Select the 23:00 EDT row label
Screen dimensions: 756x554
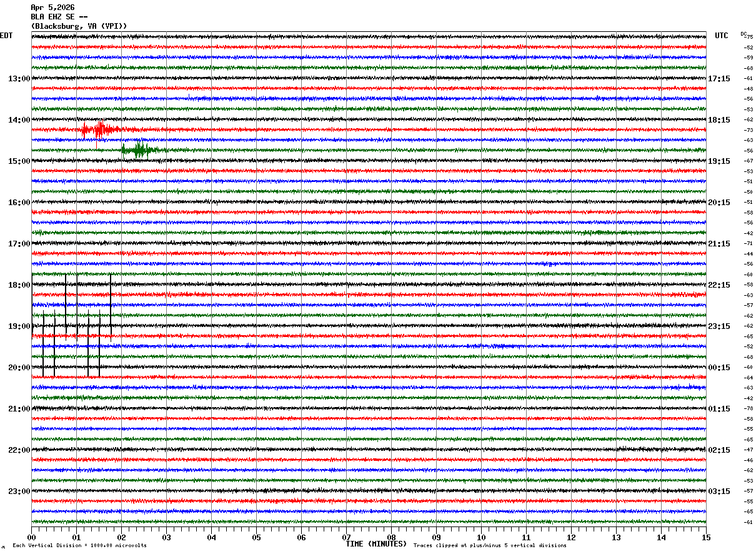coord(19,491)
